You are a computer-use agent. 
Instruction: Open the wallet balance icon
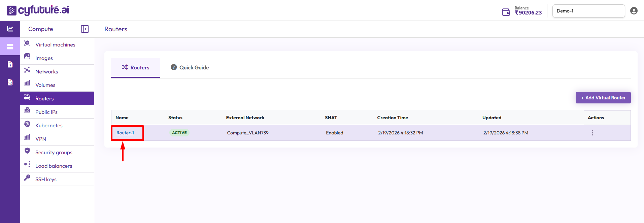coord(506,12)
